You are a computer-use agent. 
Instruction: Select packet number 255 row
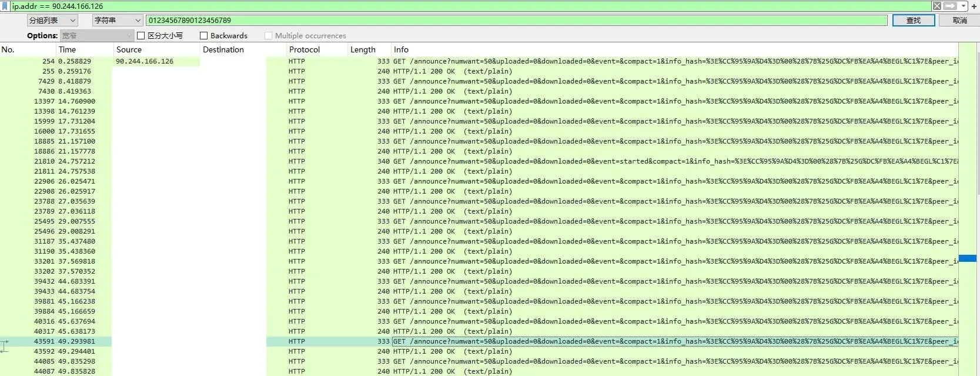click(479, 71)
